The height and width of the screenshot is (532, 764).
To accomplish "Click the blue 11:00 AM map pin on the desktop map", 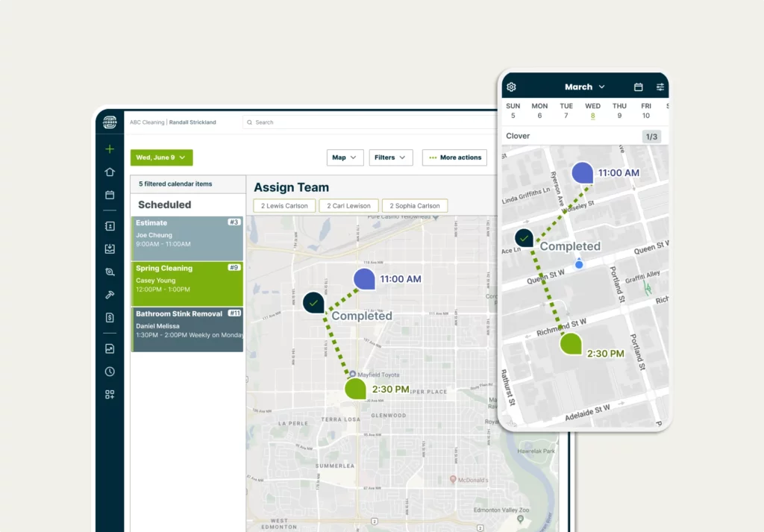I will [x=364, y=279].
